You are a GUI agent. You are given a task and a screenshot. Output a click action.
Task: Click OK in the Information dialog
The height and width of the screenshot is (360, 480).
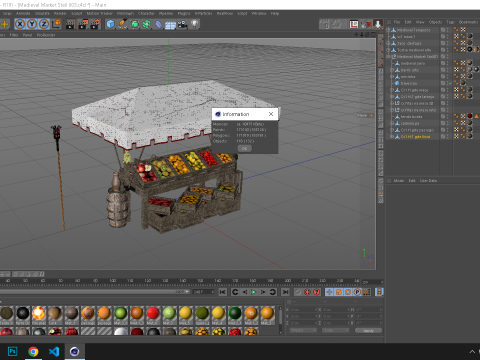coord(244,148)
